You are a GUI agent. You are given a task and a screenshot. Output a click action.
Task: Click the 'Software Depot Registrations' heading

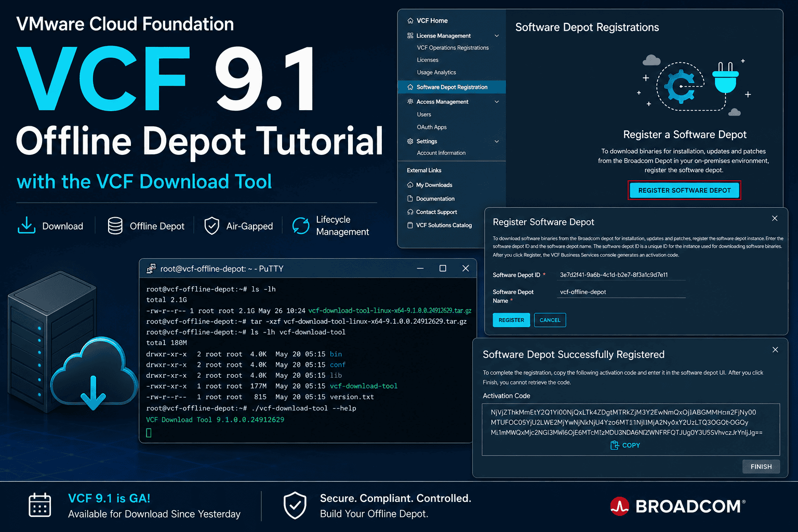click(587, 28)
